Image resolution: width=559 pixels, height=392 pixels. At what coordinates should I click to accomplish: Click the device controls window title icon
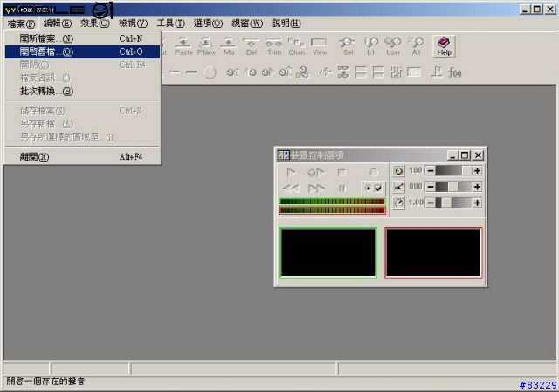click(x=283, y=155)
